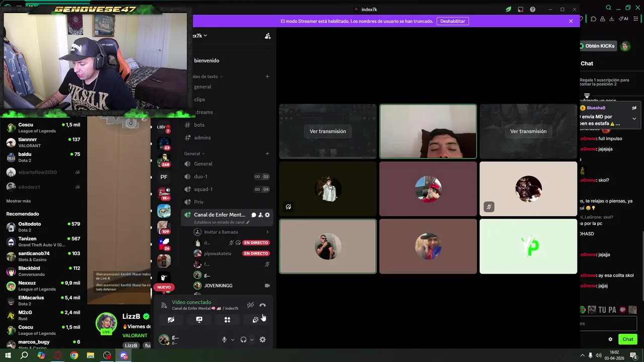The width and height of the screenshot is (644, 362).
Task: Collapse the text channels category
Action: 207,76
